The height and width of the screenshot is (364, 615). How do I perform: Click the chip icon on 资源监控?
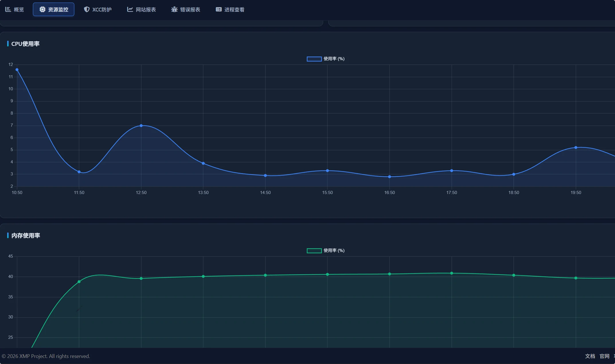(42, 9)
